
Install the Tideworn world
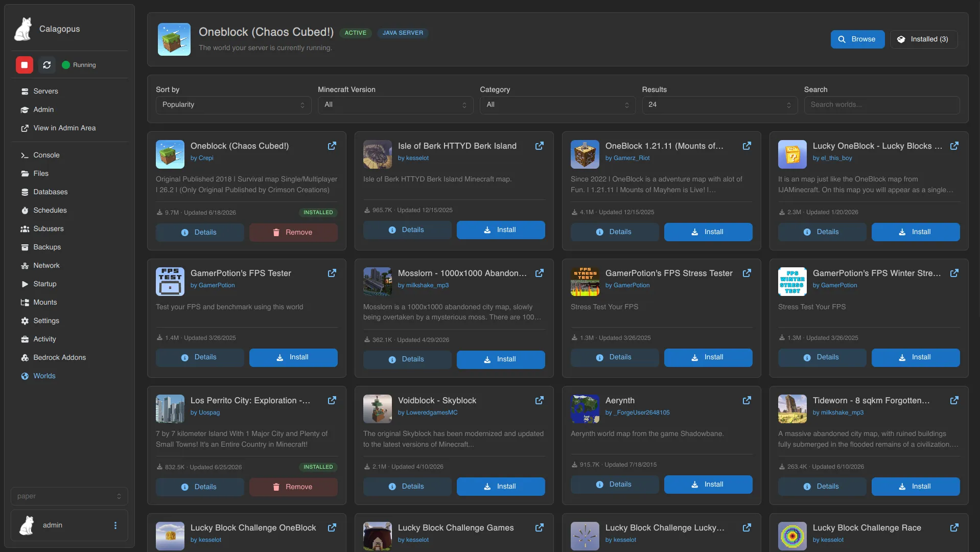(x=916, y=487)
